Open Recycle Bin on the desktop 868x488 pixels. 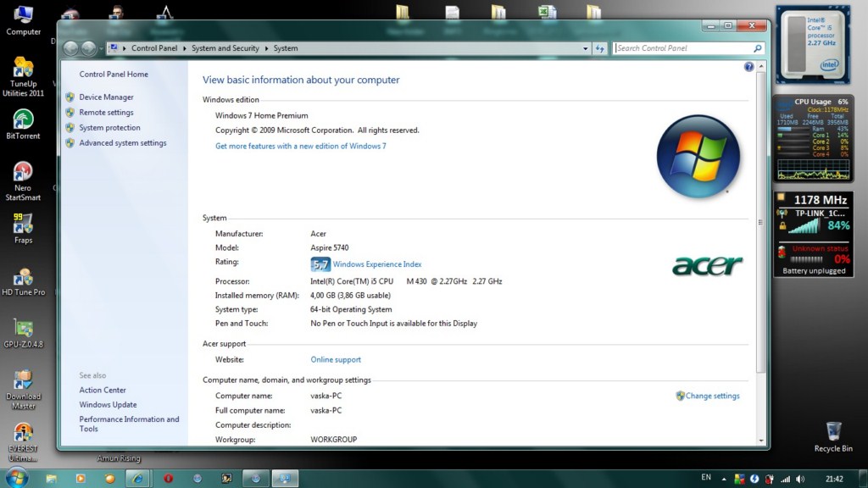click(x=833, y=433)
